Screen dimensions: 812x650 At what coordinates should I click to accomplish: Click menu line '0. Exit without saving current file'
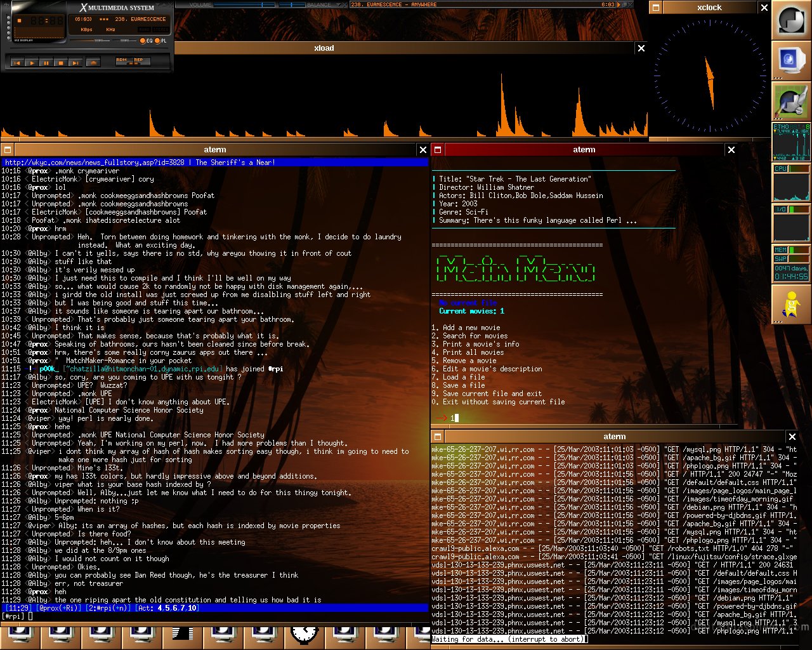click(498, 402)
